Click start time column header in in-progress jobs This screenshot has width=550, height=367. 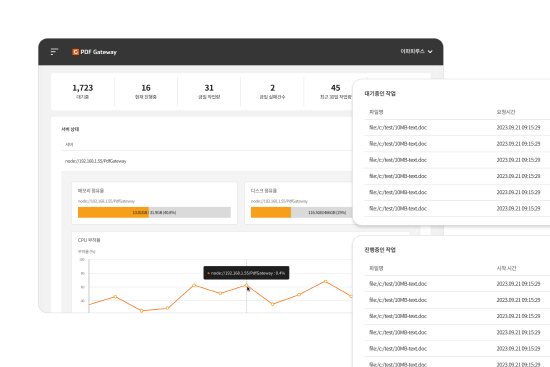click(x=506, y=268)
